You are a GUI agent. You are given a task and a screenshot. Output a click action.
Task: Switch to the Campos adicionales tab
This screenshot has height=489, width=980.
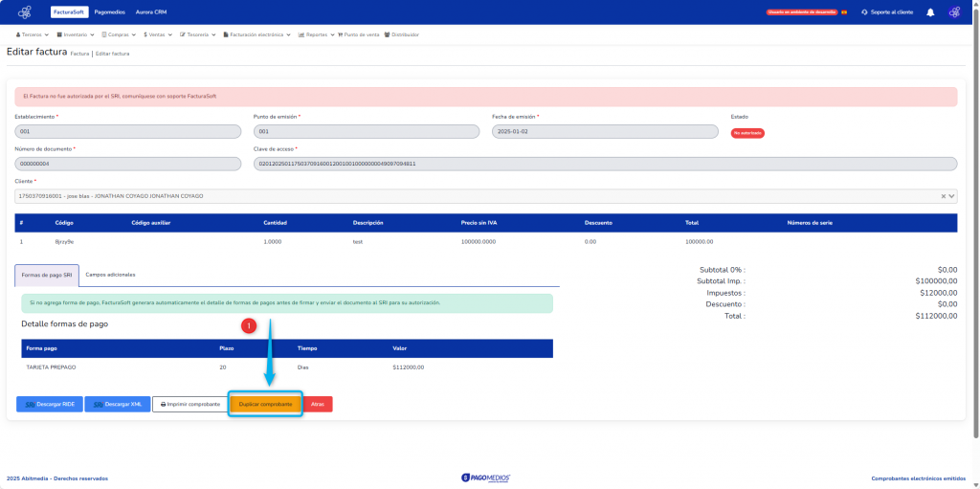click(x=110, y=275)
